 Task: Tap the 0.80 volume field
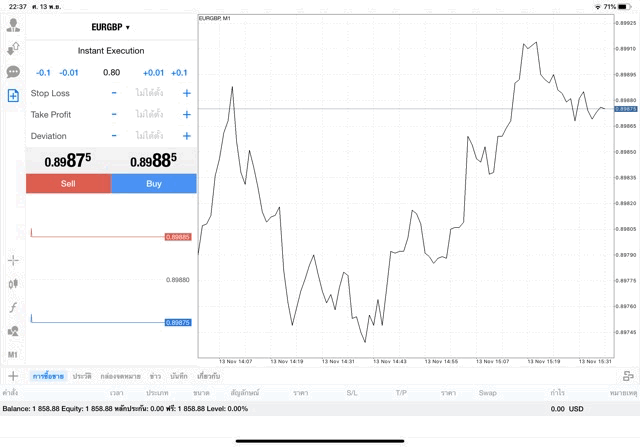coord(111,72)
